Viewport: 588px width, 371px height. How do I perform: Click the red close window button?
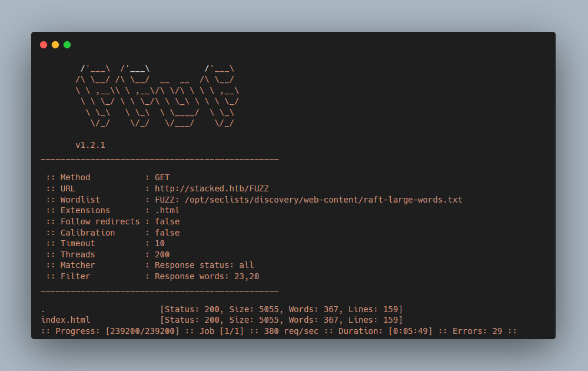tap(44, 45)
